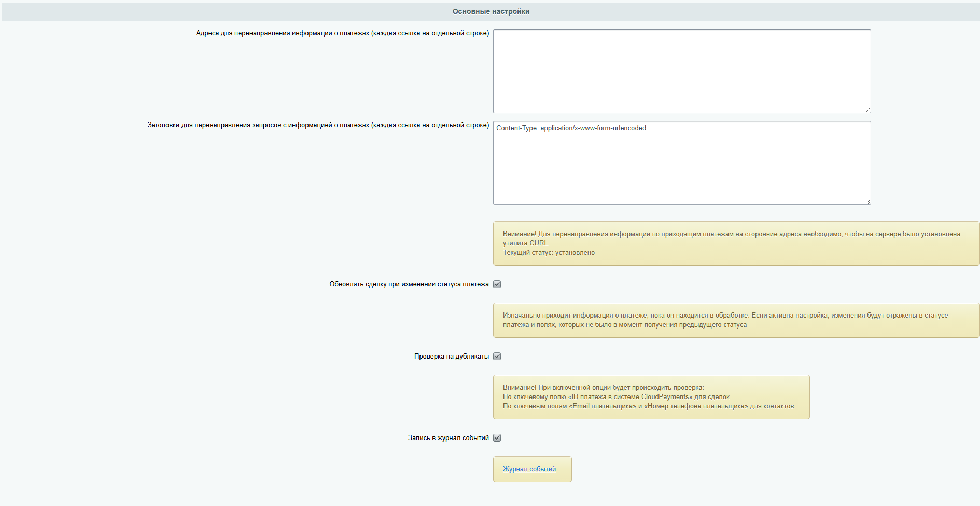
Task: Click the "Журнал событий" yellow button
Action: pos(532,469)
